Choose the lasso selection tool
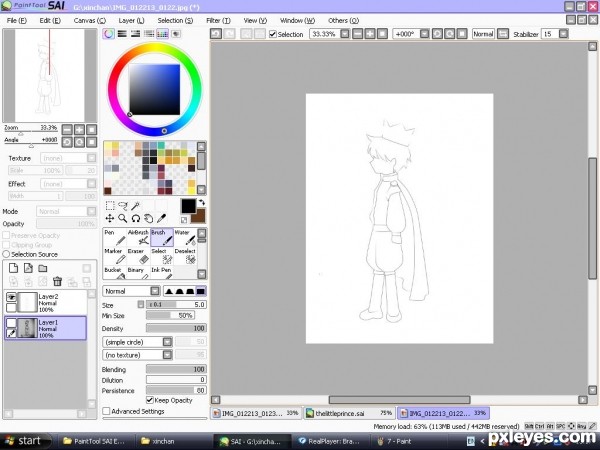This screenshot has height=450, width=600. [122, 206]
